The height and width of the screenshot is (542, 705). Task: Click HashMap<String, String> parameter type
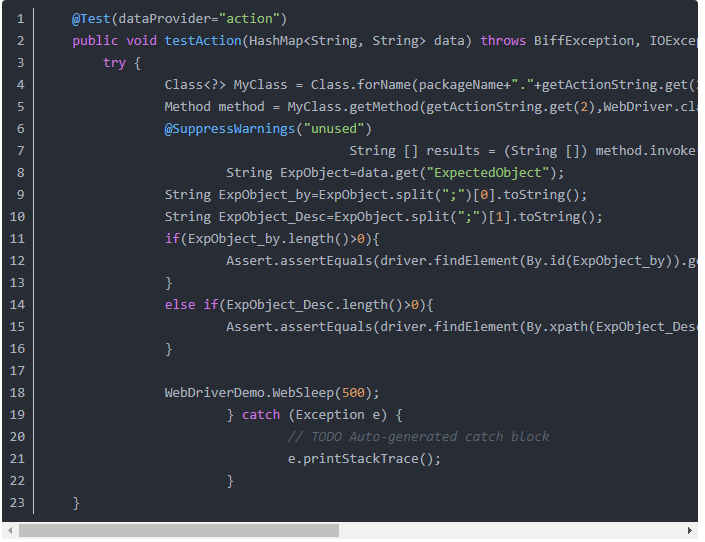(x=337, y=41)
